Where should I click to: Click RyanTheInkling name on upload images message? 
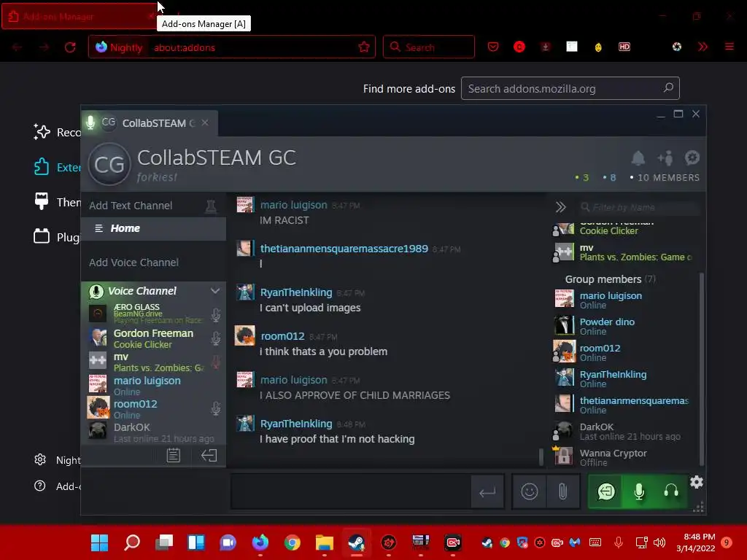(296, 292)
